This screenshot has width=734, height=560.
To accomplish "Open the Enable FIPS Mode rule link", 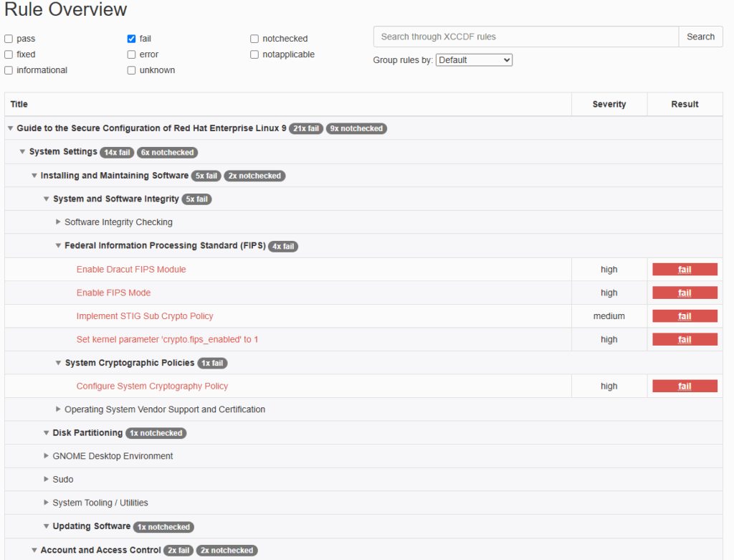I will tap(113, 293).
